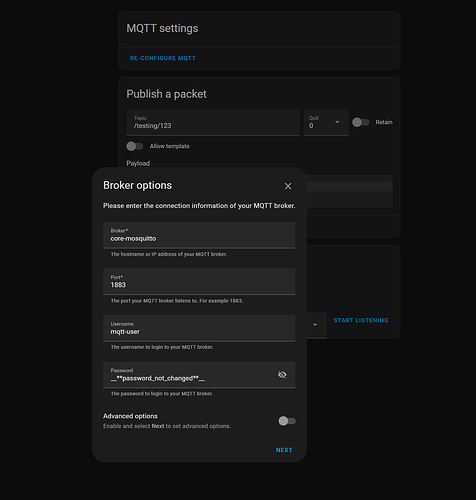Open the QoS dropdown in Publish a packet
476x500 pixels.
click(326, 122)
